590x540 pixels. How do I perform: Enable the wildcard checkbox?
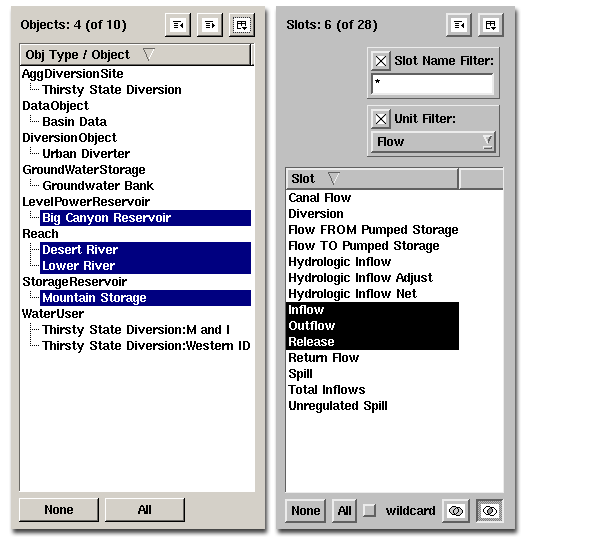pyautogui.click(x=370, y=511)
